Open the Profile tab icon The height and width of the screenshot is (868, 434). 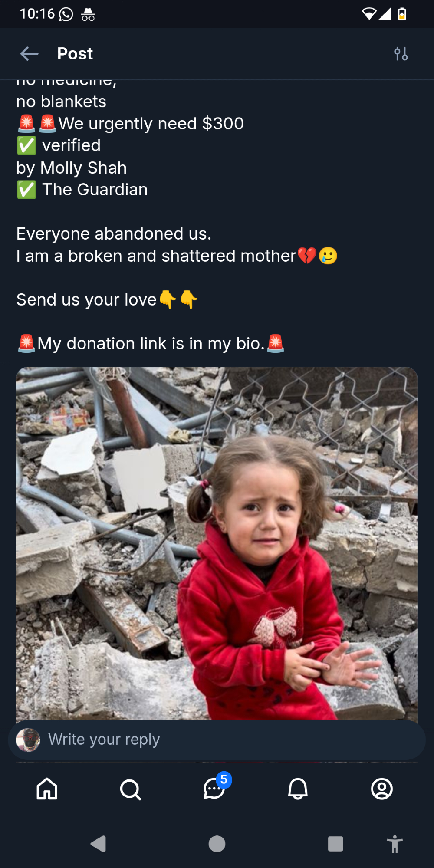tap(381, 789)
